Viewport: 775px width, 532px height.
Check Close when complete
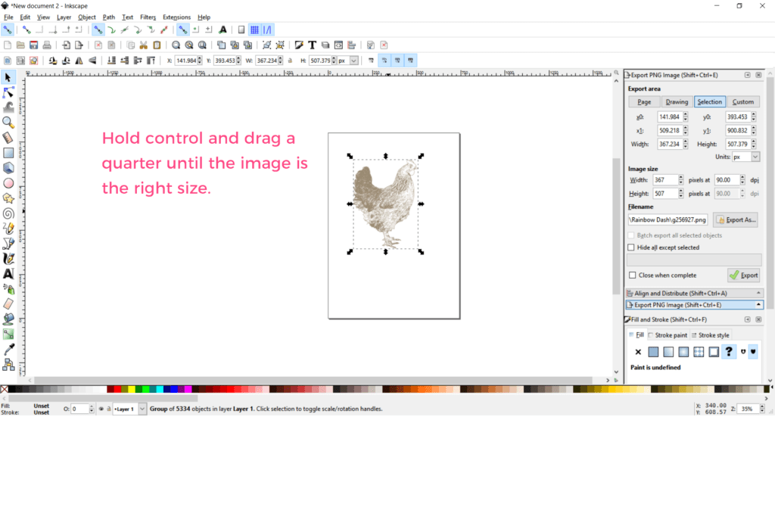(632, 275)
